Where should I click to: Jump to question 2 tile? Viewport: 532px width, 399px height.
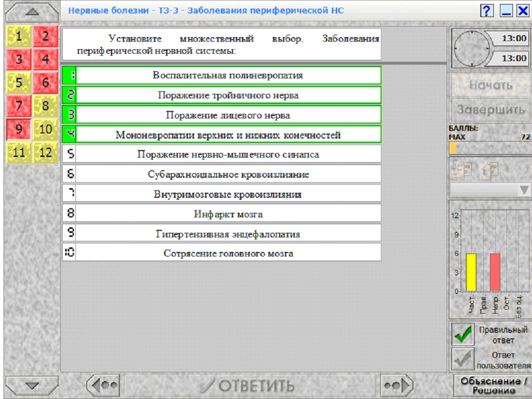[x=46, y=36]
